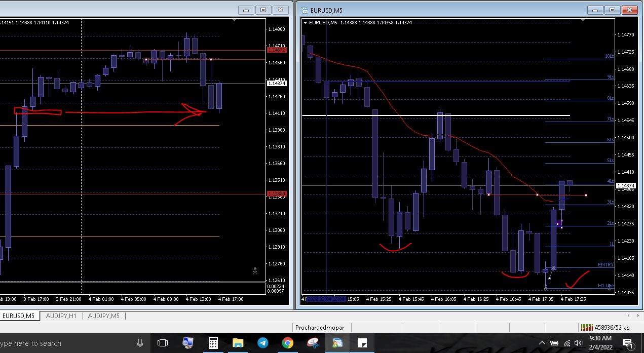Open the Calculator taskbar icon
Image resolution: width=644 pixels, height=353 pixels.
click(x=213, y=343)
